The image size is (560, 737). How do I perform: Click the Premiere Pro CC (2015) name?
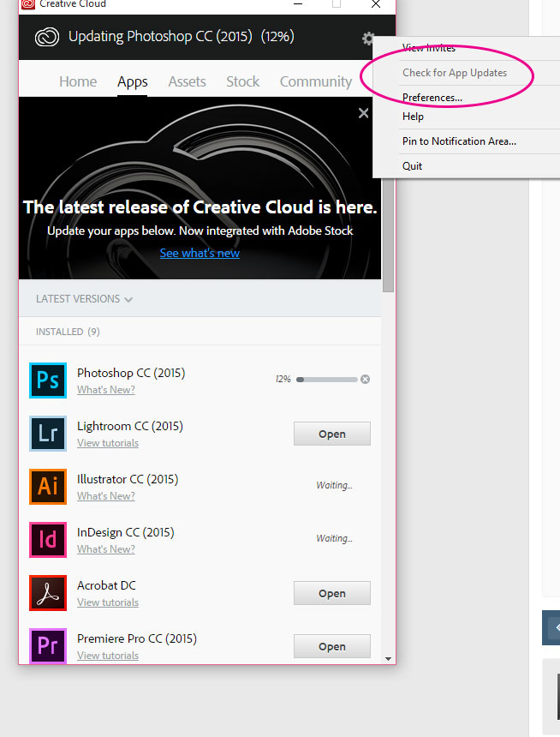click(137, 638)
